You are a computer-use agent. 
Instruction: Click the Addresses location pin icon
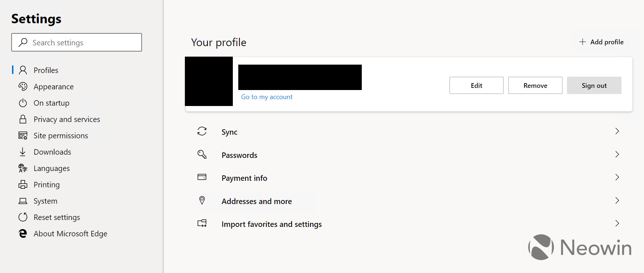[x=202, y=200]
